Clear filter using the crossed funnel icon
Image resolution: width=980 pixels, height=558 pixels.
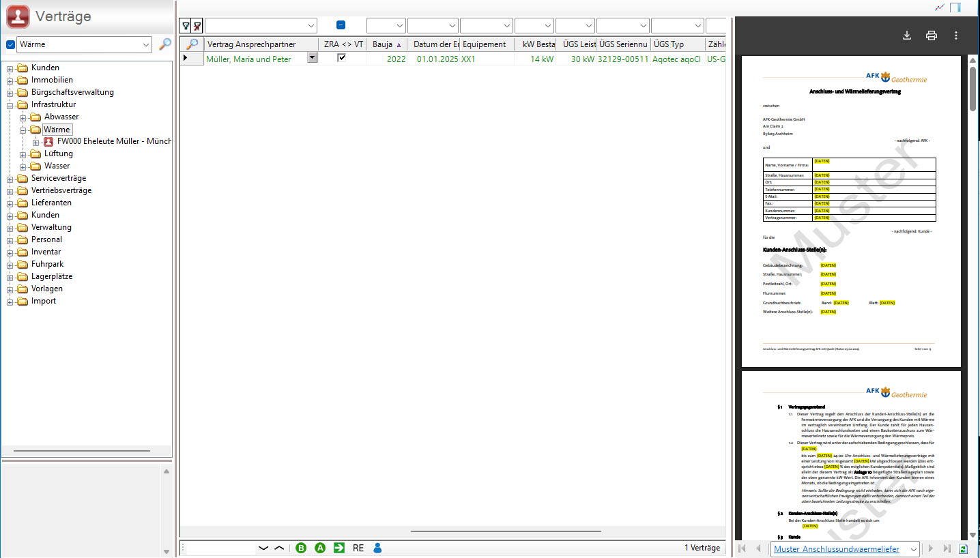tap(197, 26)
